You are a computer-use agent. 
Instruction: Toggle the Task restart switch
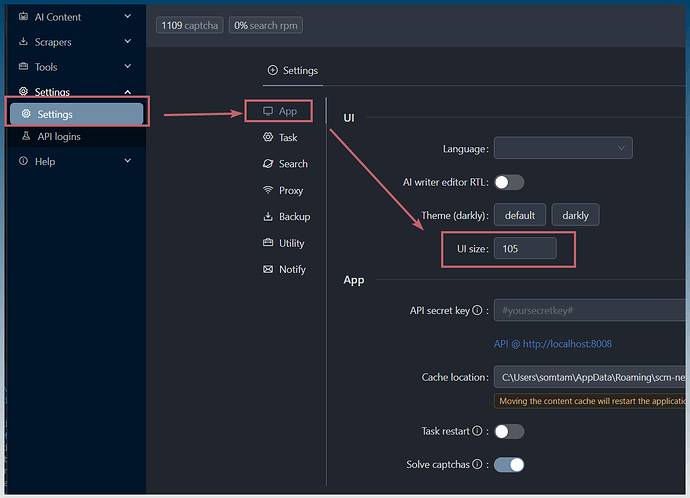509,431
